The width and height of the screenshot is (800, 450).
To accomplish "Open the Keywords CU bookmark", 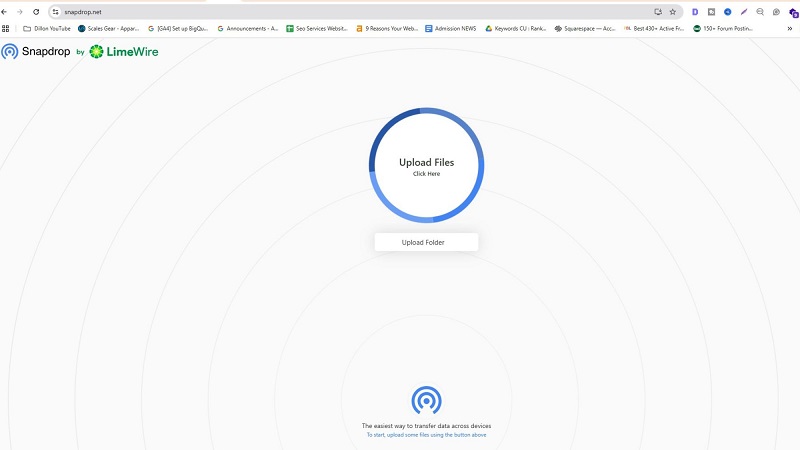I will (515, 28).
